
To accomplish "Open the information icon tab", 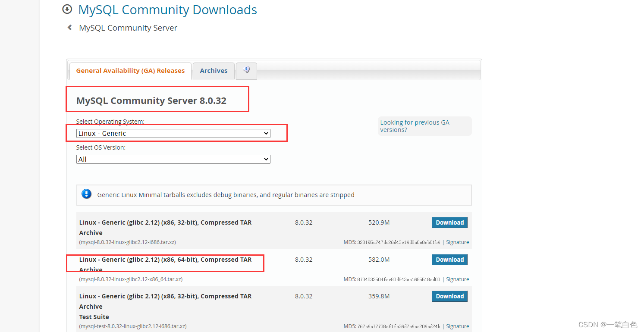I will [x=247, y=71].
